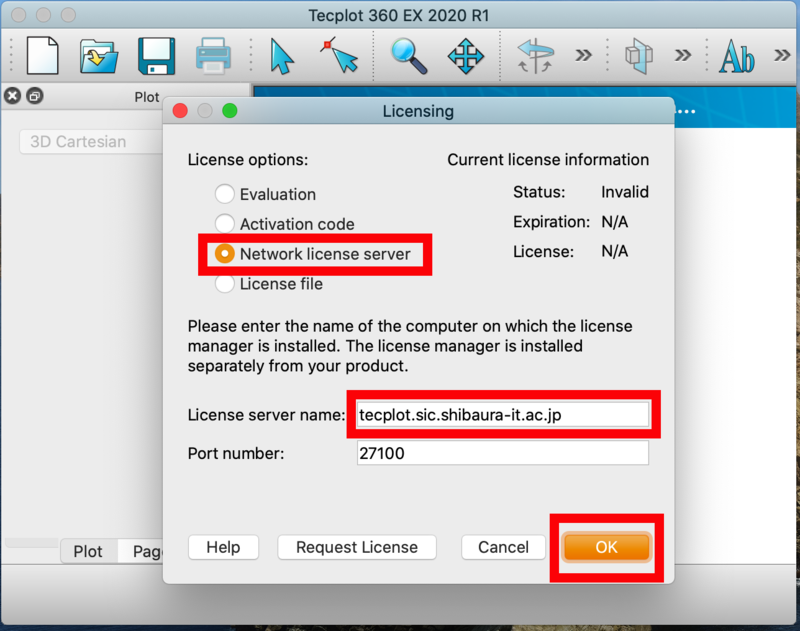Open the Load Data folder icon
Viewport: 800px width, 631px height.
99,56
